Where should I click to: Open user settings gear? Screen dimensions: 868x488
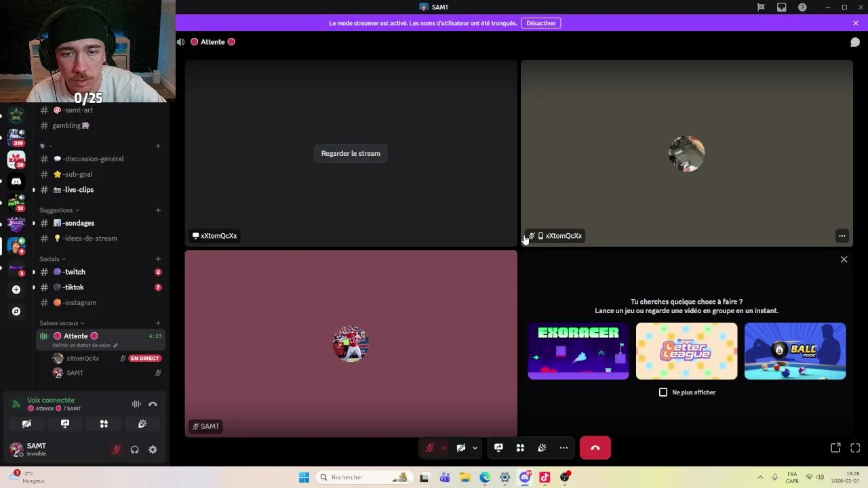coord(153,449)
